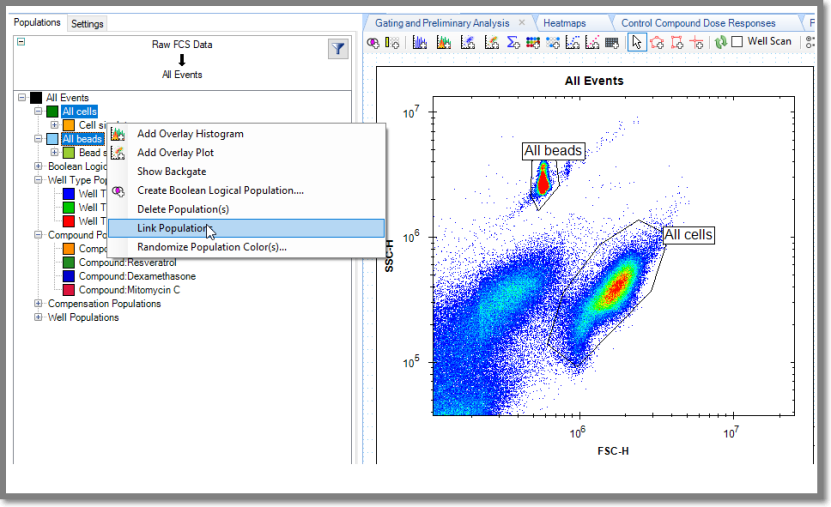Click the dark table grid toolbar icon
The height and width of the screenshot is (507, 831).
pos(612,42)
